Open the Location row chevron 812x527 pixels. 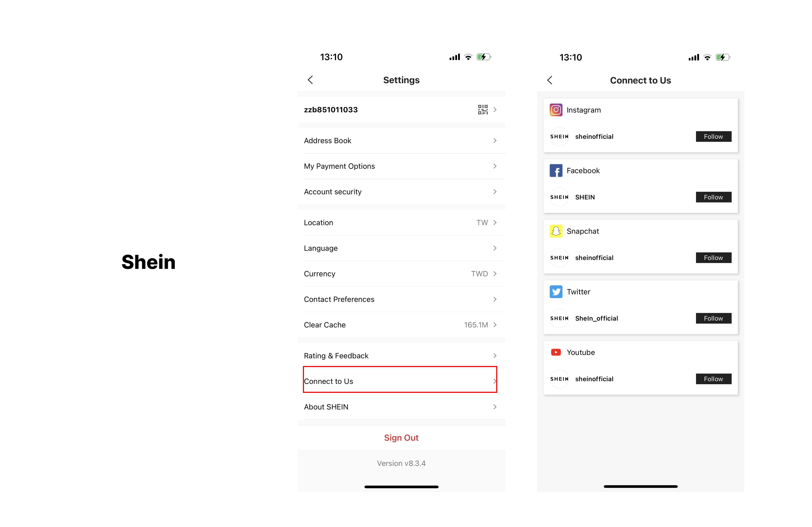pos(495,223)
